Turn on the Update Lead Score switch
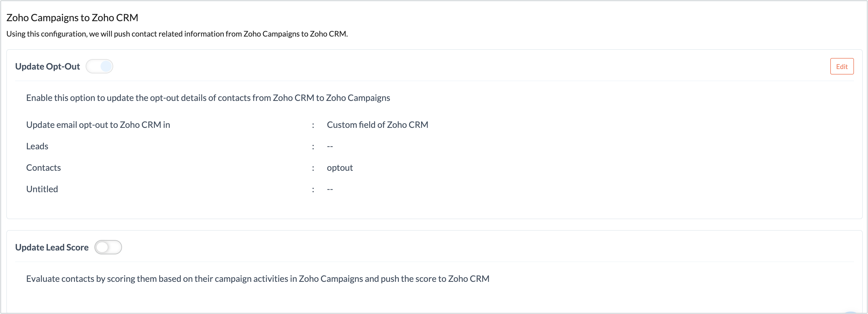The image size is (868, 314). click(108, 247)
